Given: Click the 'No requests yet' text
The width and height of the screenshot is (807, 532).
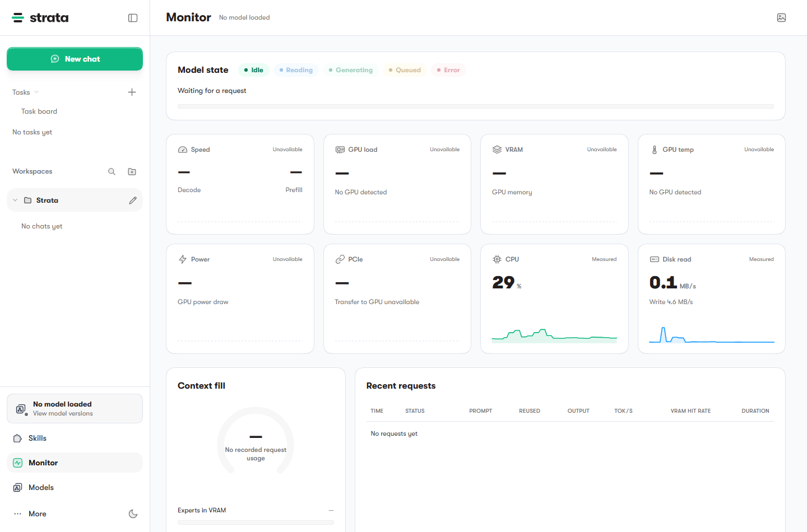Looking at the screenshot, I should point(394,434).
